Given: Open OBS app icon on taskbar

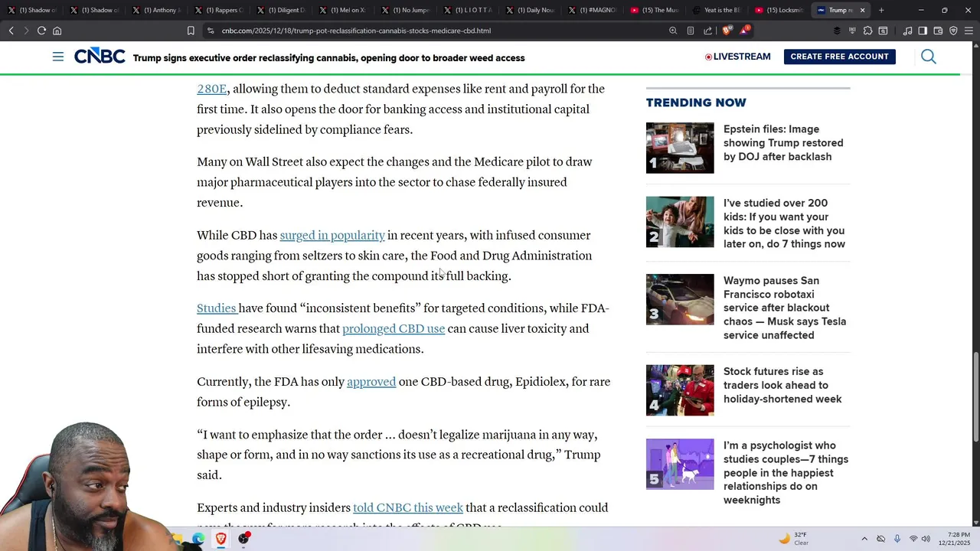Looking at the screenshot, I should tap(243, 539).
